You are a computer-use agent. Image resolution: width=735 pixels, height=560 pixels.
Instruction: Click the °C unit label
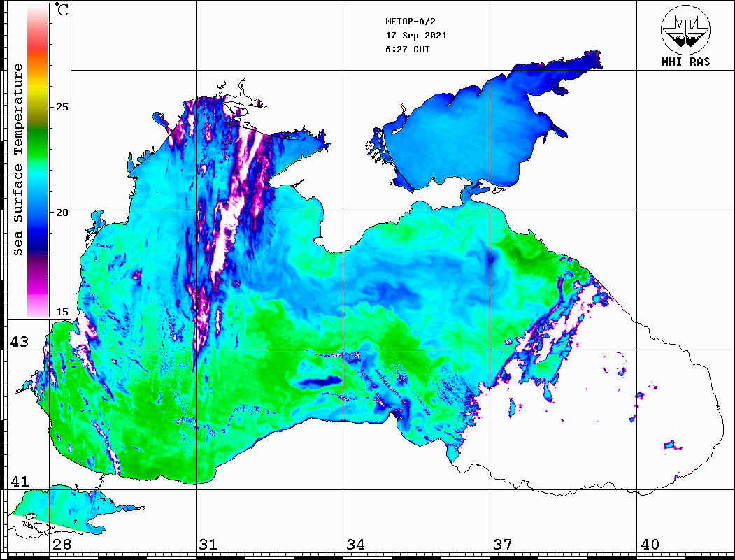tap(62, 9)
